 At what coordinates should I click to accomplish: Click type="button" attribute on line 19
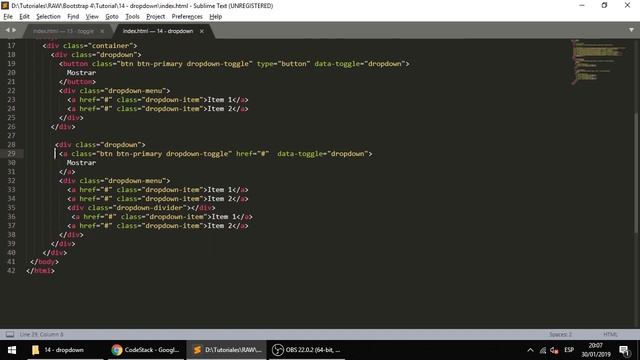[284, 64]
